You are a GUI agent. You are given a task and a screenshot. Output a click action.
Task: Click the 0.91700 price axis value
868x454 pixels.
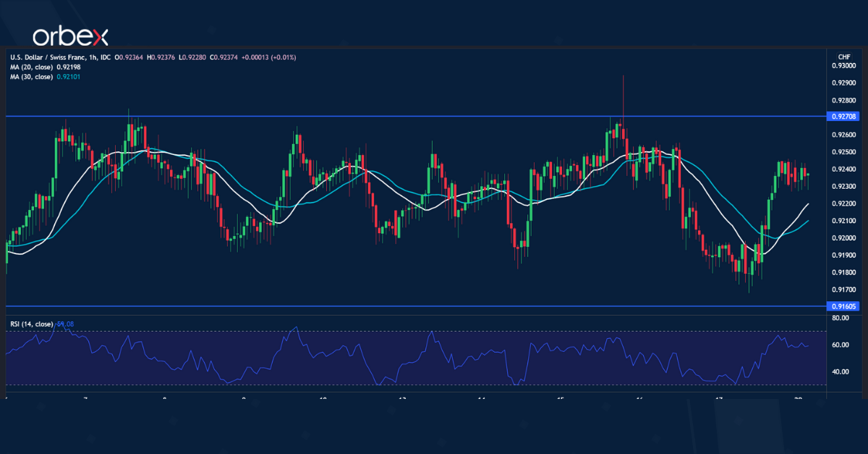tap(843, 290)
